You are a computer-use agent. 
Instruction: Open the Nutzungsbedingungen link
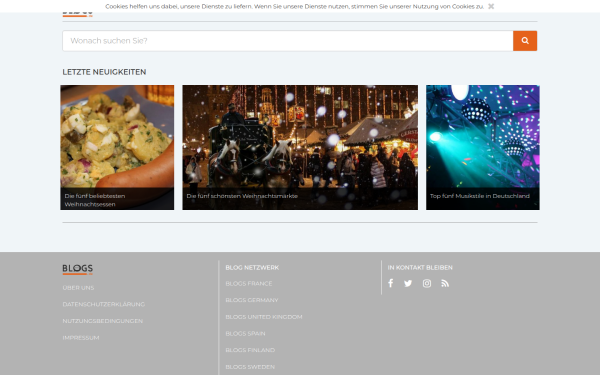point(103,321)
